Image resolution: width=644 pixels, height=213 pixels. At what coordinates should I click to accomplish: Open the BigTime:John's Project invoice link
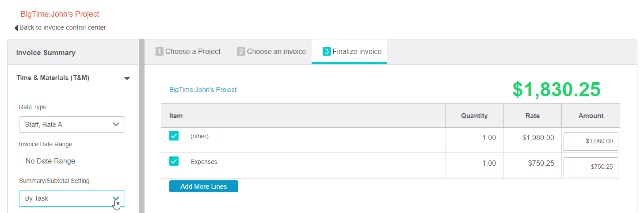pos(203,90)
